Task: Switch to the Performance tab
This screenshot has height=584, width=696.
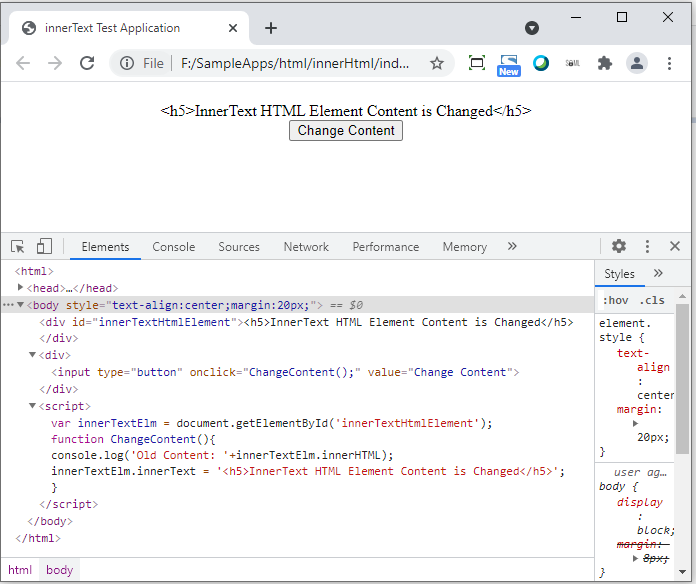Action: coord(386,247)
